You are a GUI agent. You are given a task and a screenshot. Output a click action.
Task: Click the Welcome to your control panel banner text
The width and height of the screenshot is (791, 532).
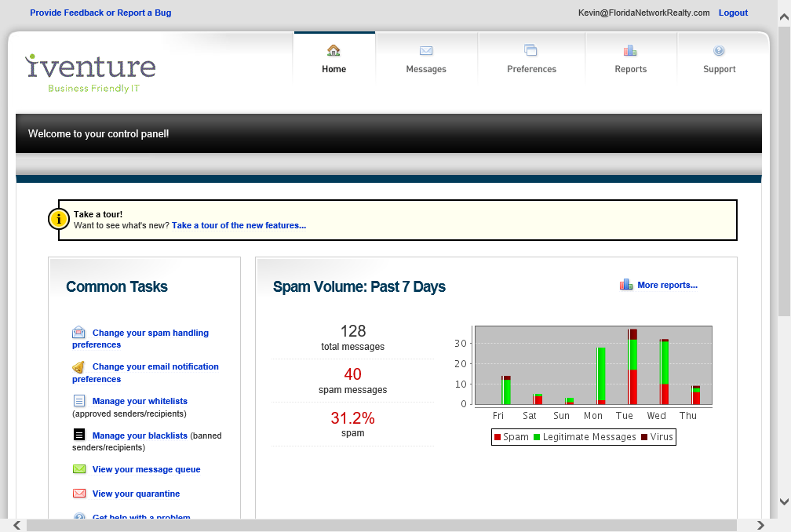click(98, 133)
